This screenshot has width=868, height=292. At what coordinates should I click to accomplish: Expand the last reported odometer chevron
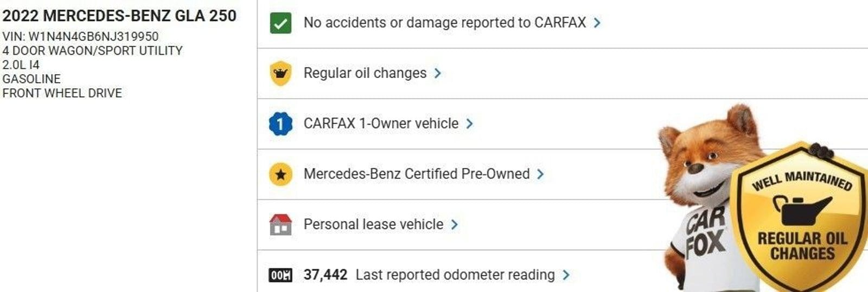(566, 275)
